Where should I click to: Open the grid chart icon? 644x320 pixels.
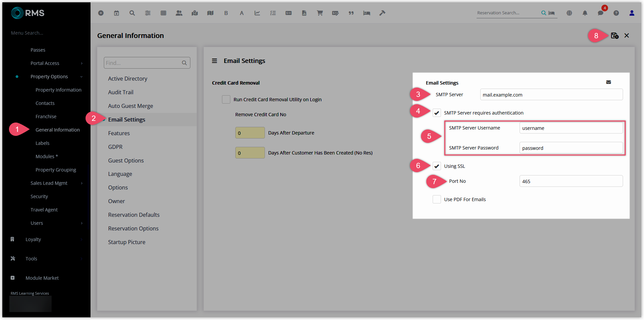163,13
